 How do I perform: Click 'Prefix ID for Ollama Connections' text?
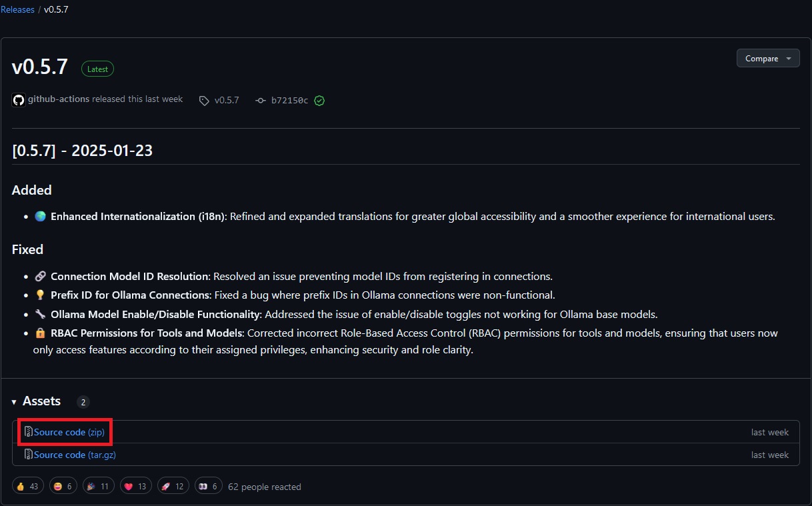coord(131,295)
